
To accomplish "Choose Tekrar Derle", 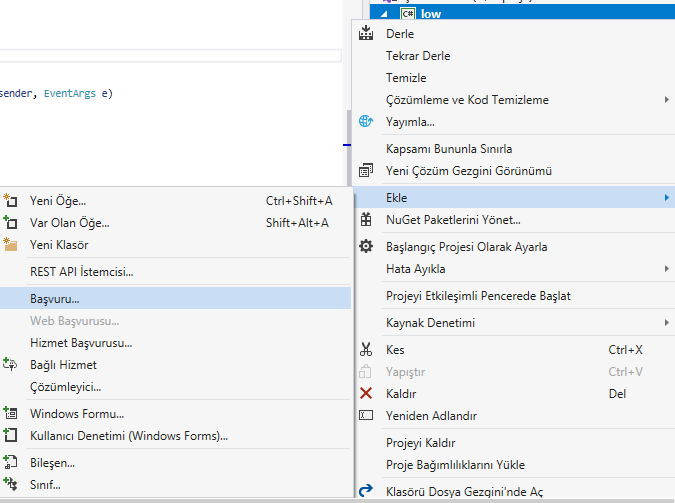I will (514, 56).
